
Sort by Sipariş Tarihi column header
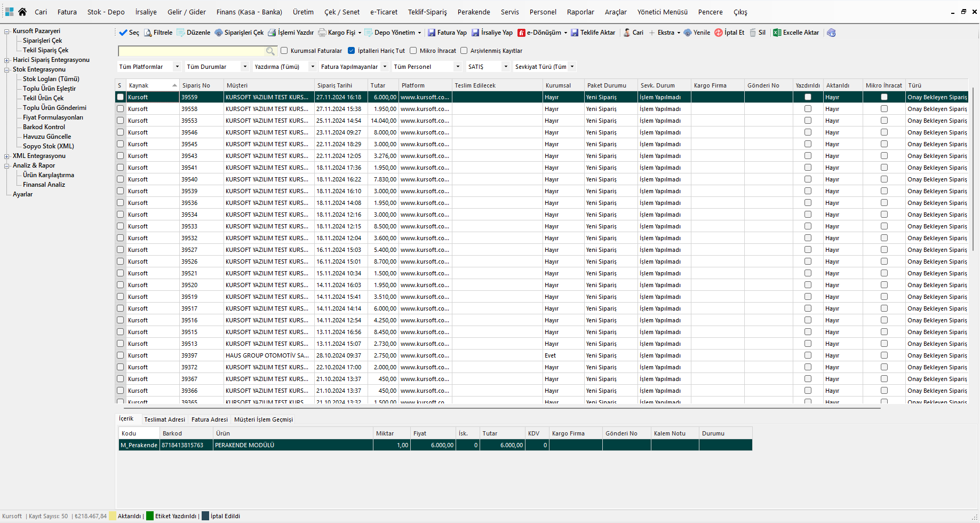point(341,85)
